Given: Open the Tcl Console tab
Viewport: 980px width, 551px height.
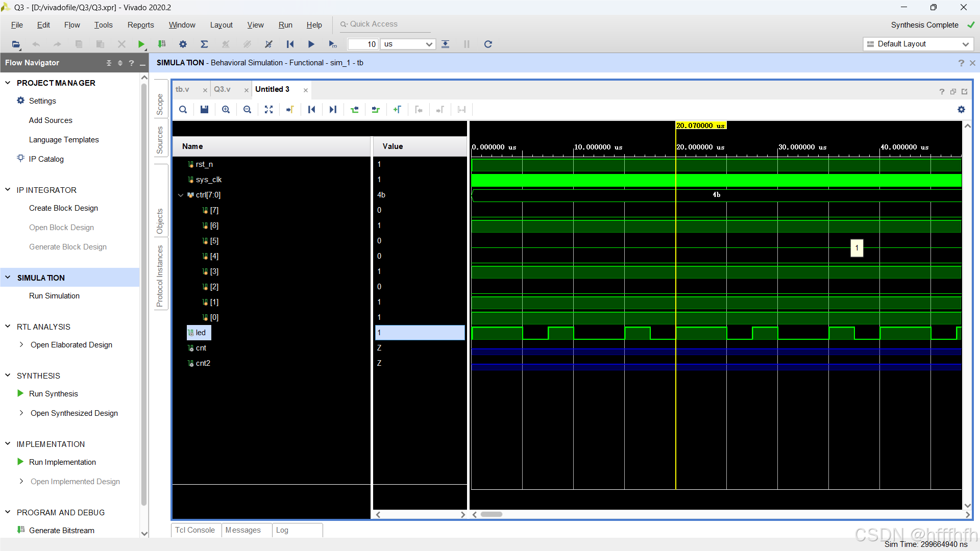Looking at the screenshot, I should coord(195,530).
